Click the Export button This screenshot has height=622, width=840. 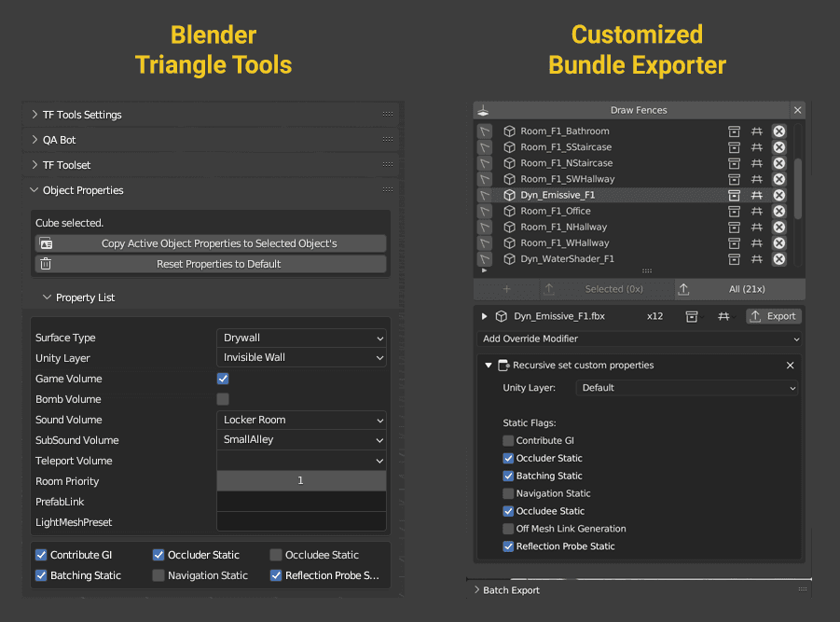click(x=774, y=317)
